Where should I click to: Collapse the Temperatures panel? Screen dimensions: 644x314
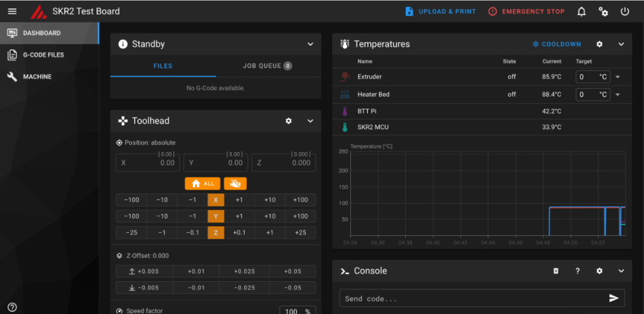coord(621,44)
